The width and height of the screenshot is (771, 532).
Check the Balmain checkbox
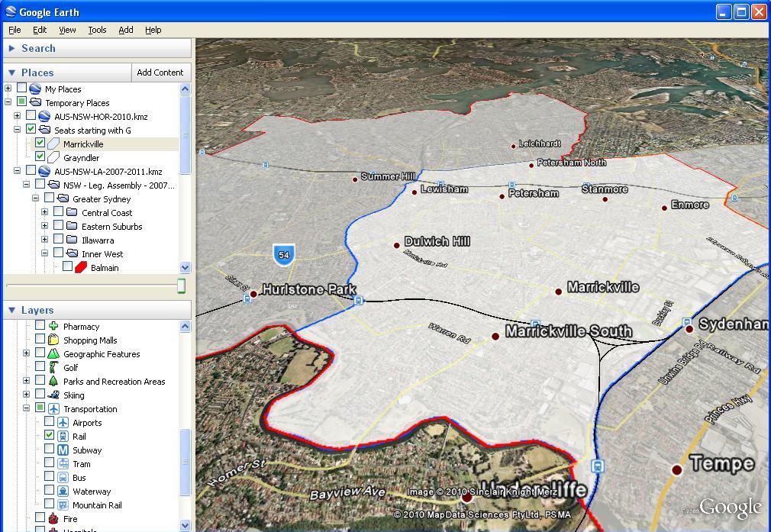point(67,266)
